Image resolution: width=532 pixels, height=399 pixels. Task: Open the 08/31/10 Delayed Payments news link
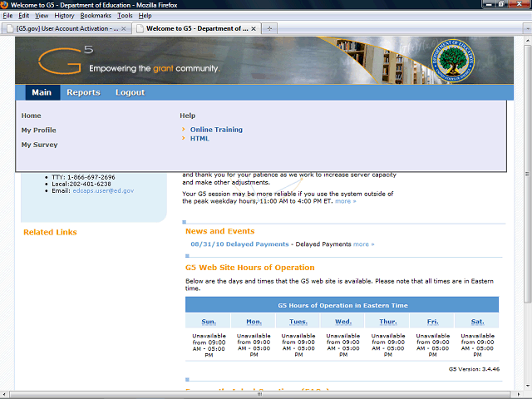[239, 244]
